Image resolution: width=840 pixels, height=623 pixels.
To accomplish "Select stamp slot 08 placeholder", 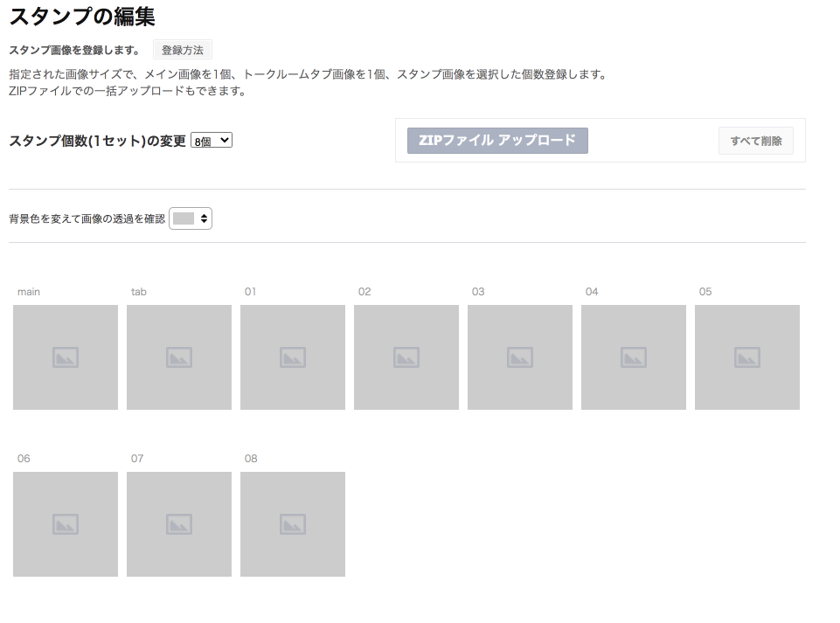I will pos(293,524).
